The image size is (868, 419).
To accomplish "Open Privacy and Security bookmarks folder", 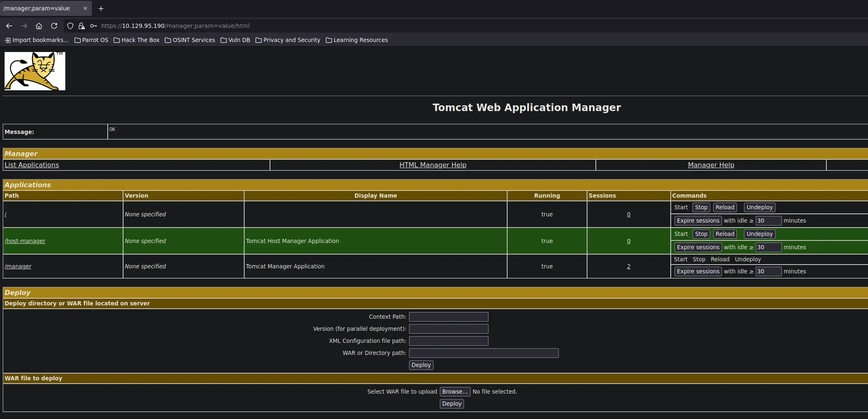I will tap(288, 40).
